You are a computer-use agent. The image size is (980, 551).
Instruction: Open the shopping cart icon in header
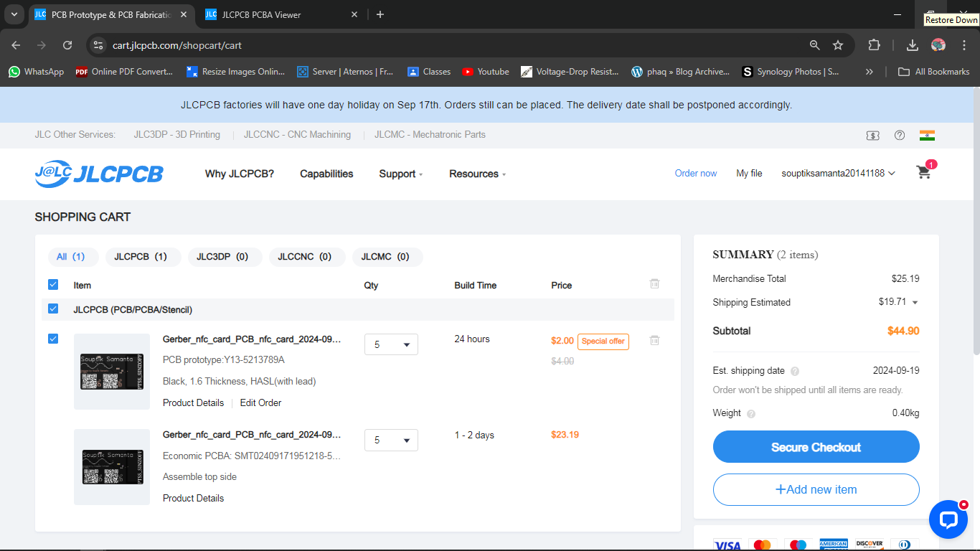pyautogui.click(x=924, y=172)
